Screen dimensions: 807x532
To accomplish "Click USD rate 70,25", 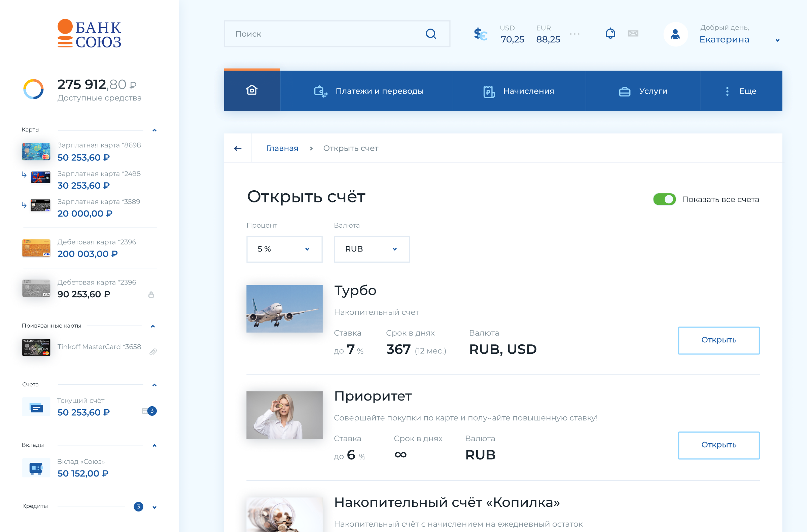I will click(x=512, y=40).
